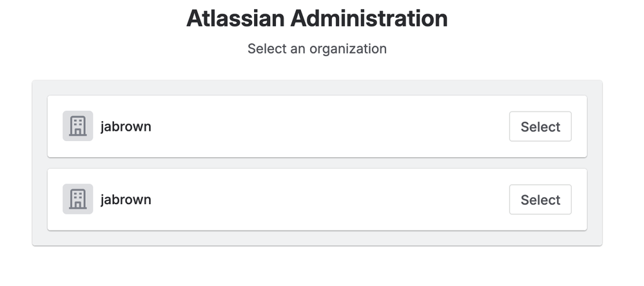
Task: Click the word 'Administration' in the page title
Action: (x=369, y=18)
